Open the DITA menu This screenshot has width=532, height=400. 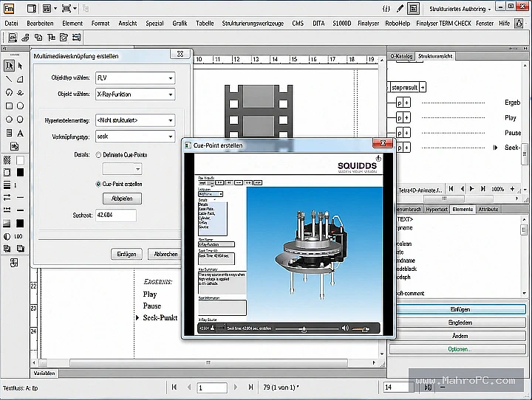pyautogui.click(x=318, y=24)
